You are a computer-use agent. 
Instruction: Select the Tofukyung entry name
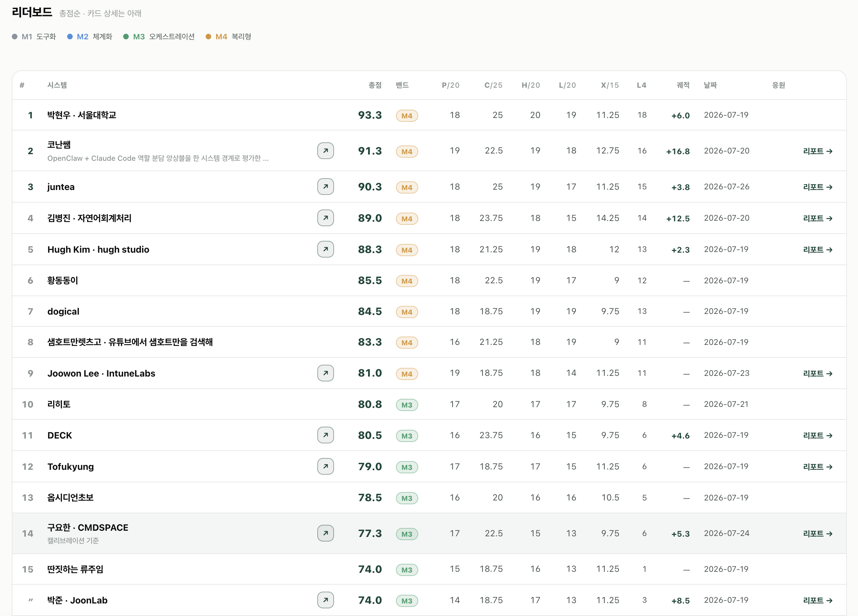pos(71,467)
